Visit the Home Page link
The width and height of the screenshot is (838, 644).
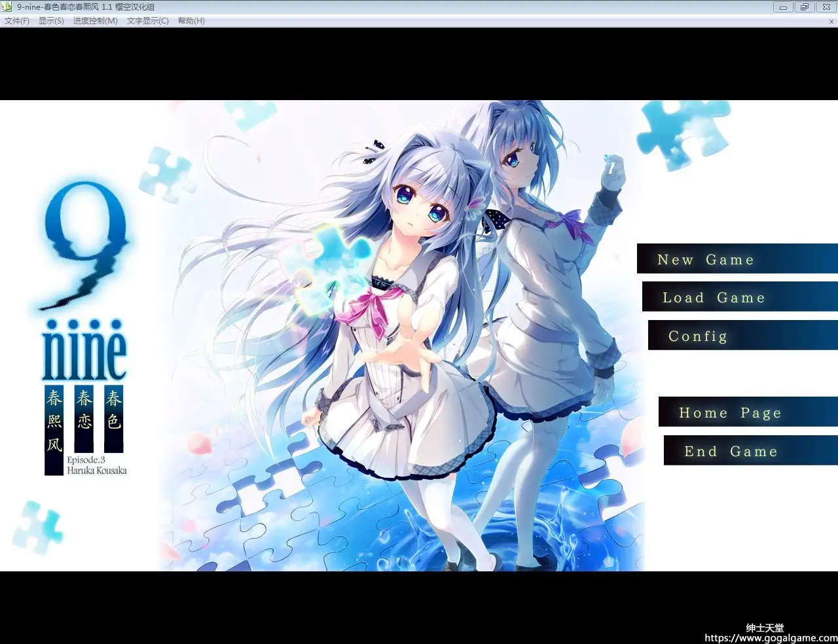point(730,413)
